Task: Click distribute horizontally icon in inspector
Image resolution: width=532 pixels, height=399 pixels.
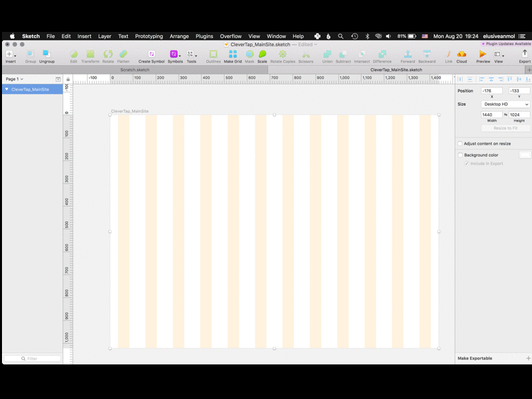Action: [x=460, y=79]
